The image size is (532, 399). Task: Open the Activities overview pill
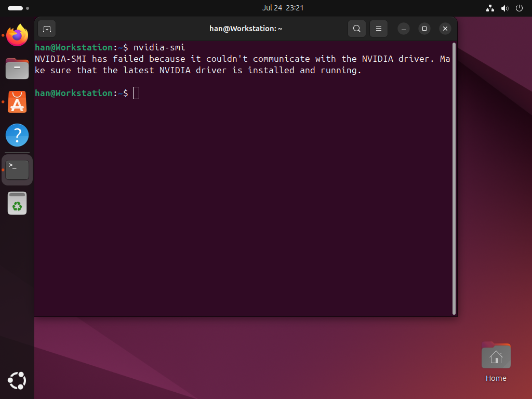pyautogui.click(x=18, y=8)
